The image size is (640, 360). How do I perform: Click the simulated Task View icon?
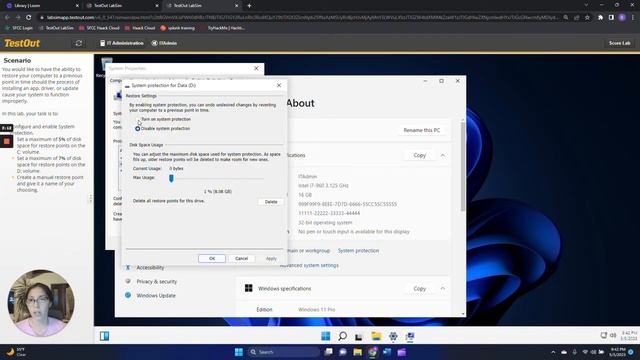tap(359, 336)
